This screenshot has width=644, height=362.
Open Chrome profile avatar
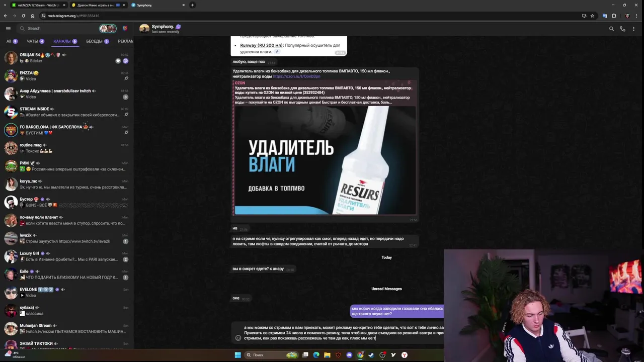(x=627, y=16)
